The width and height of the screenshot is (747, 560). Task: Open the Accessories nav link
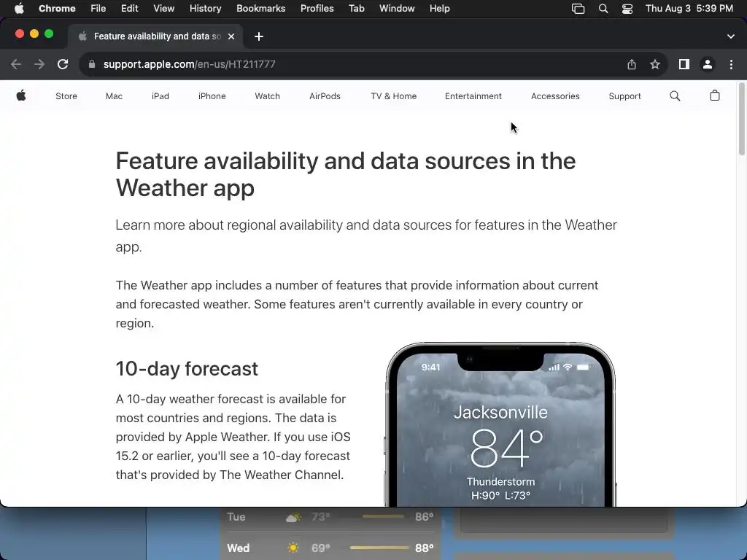point(555,96)
